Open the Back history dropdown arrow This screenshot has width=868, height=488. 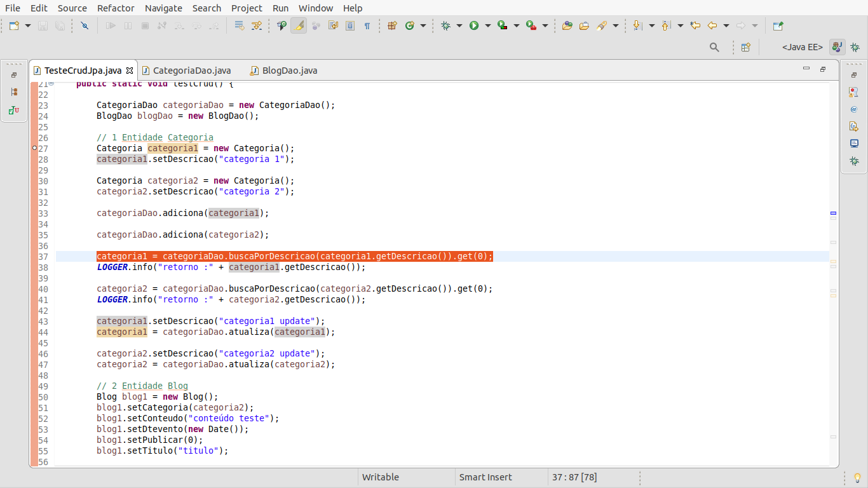(726, 26)
